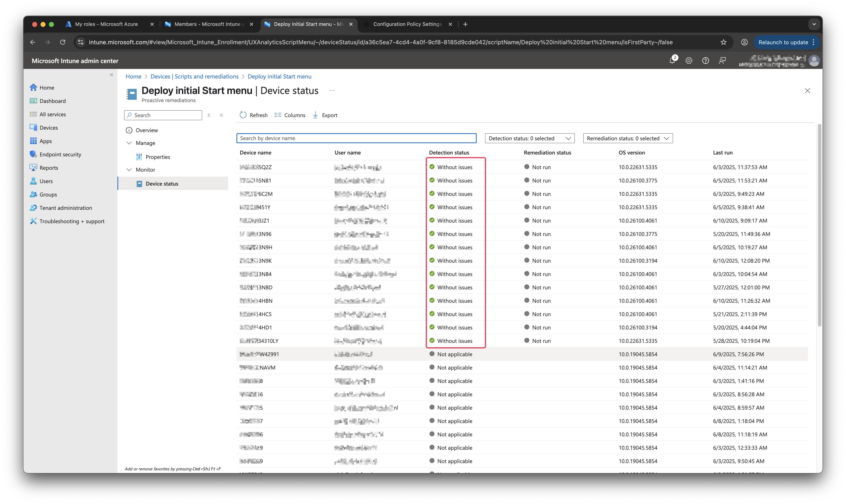
Task: Collapse the left navigation sidebar
Action: pos(111,75)
